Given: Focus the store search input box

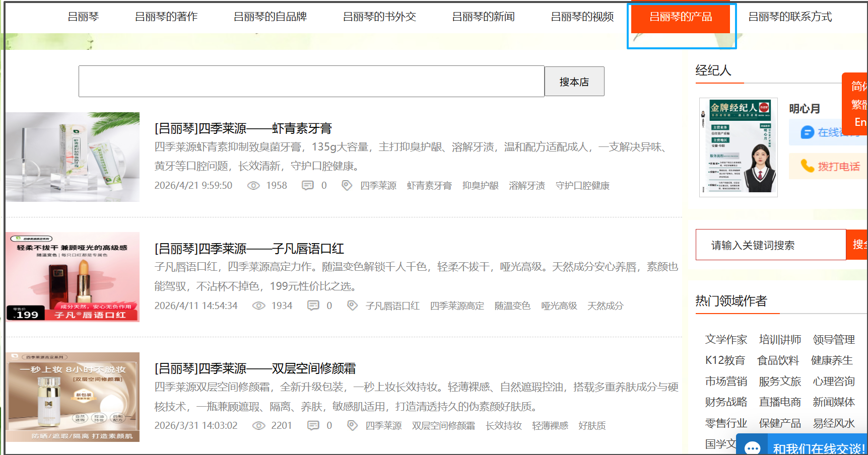Looking at the screenshot, I should coord(311,81).
